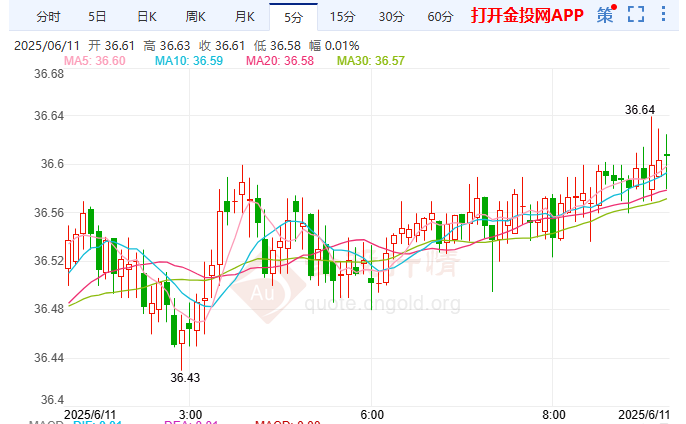Click the 6:00 time axis label
Screen dimensions: 686x424
point(372,414)
